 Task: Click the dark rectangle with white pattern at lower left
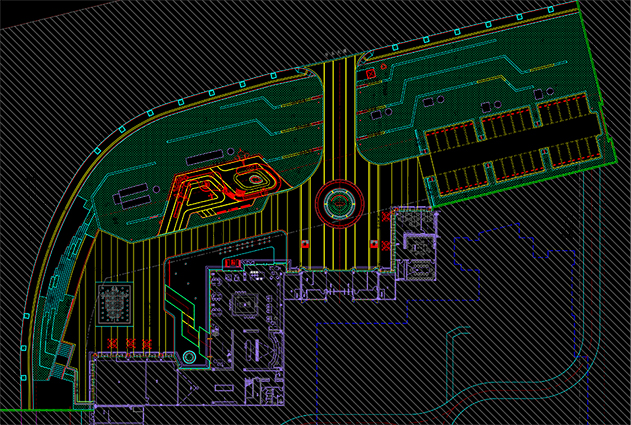117,301
